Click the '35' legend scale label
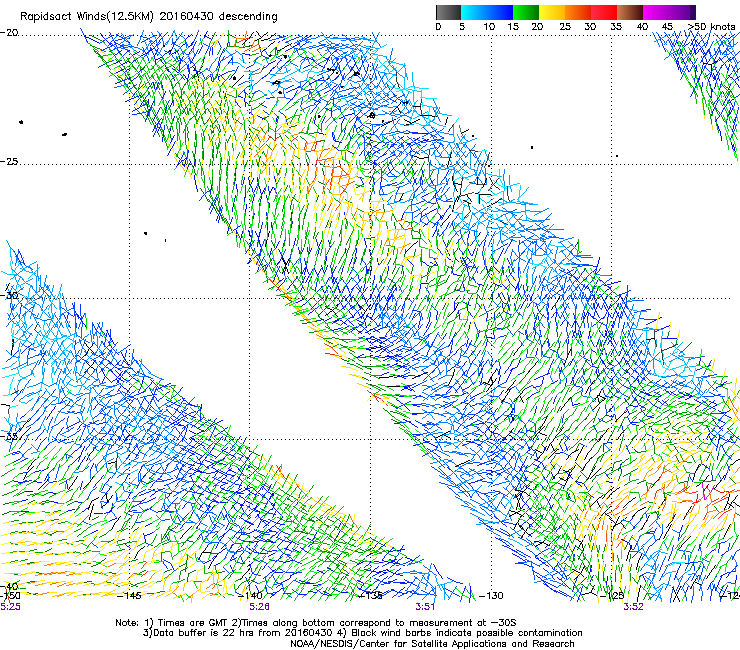Image resolution: width=740 pixels, height=650 pixels. click(x=616, y=27)
